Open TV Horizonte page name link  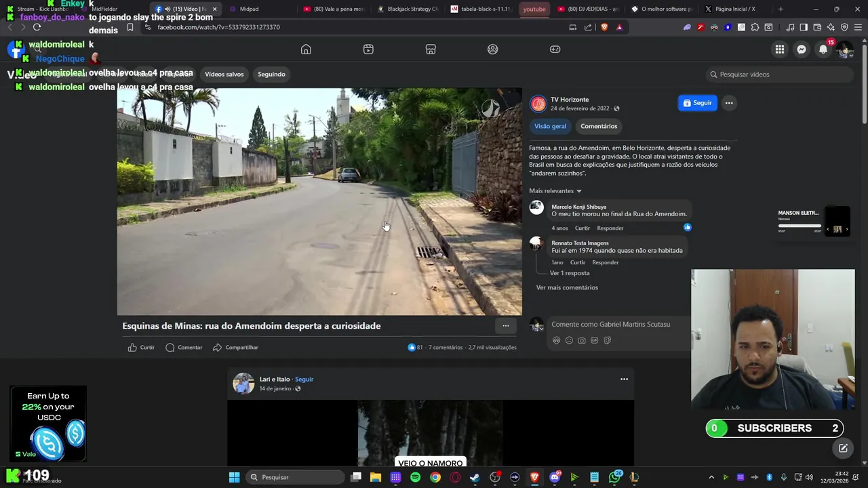(570, 100)
